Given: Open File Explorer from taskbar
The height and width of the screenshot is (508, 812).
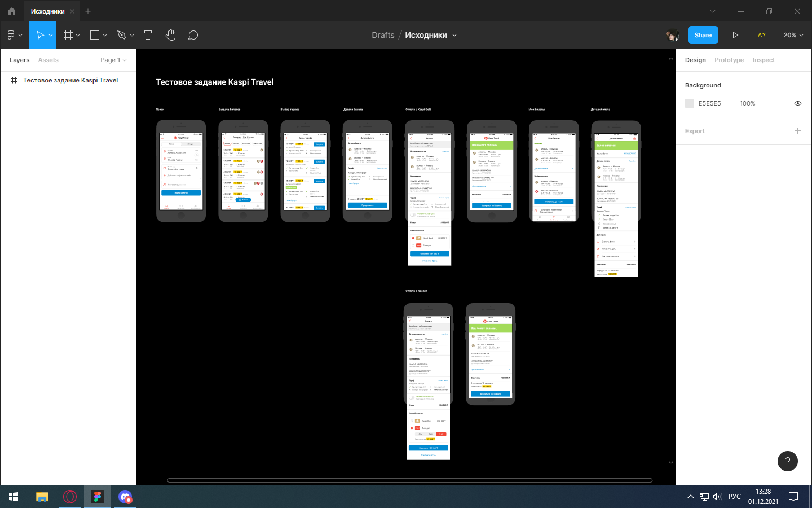Looking at the screenshot, I should point(42,497).
